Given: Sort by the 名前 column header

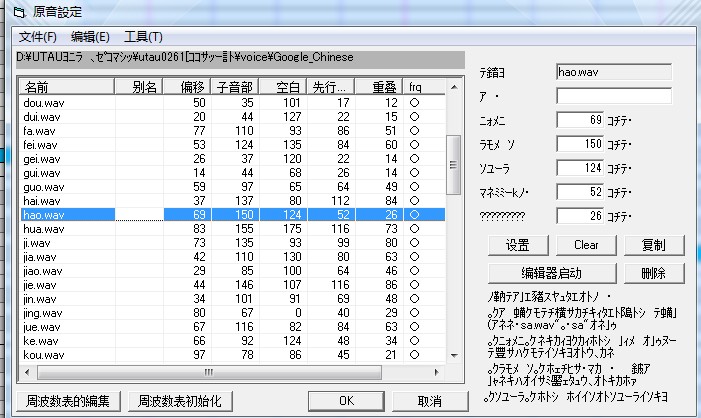Looking at the screenshot, I should pyautogui.click(x=67, y=87).
